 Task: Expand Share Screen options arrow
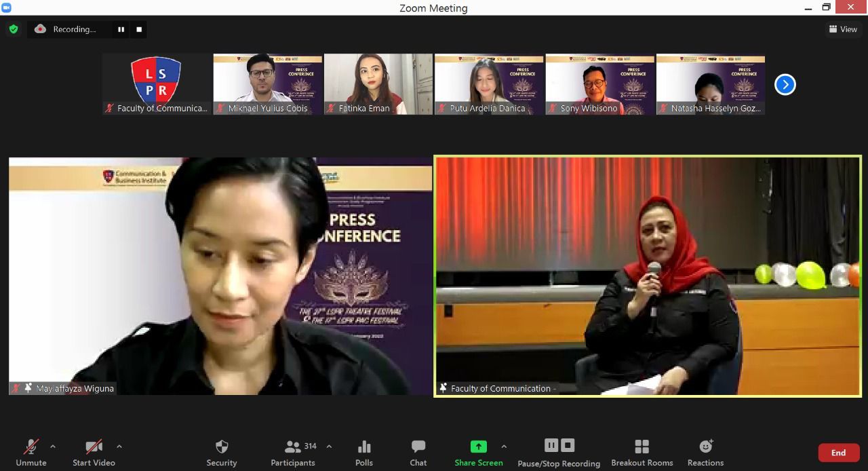click(x=504, y=447)
